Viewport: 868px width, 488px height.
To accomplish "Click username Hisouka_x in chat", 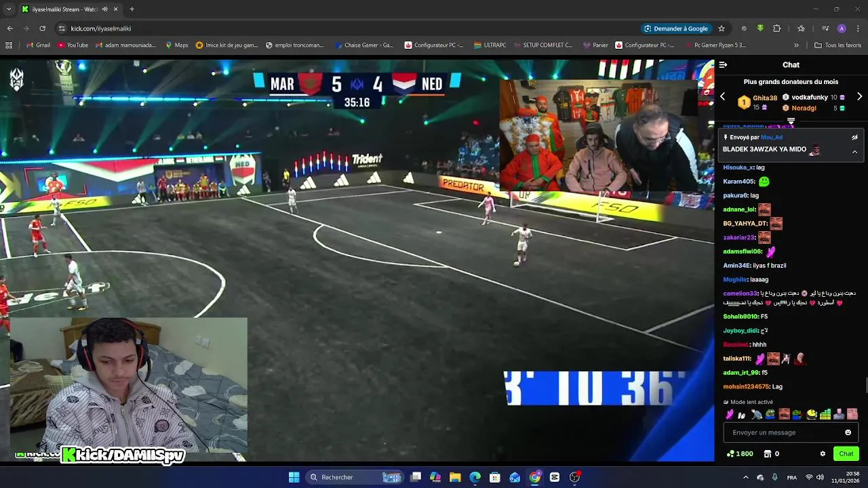I will pyautogui.click(x=738, y=167).
